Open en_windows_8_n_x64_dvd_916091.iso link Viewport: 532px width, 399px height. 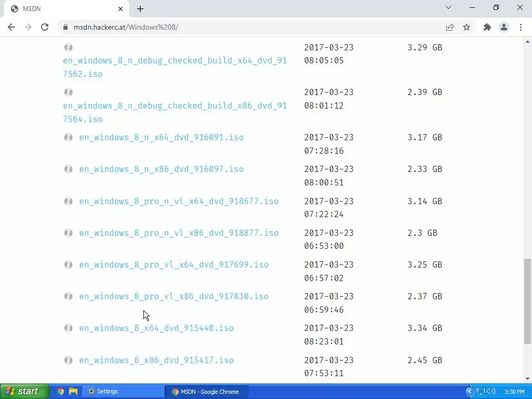[161, 137]
